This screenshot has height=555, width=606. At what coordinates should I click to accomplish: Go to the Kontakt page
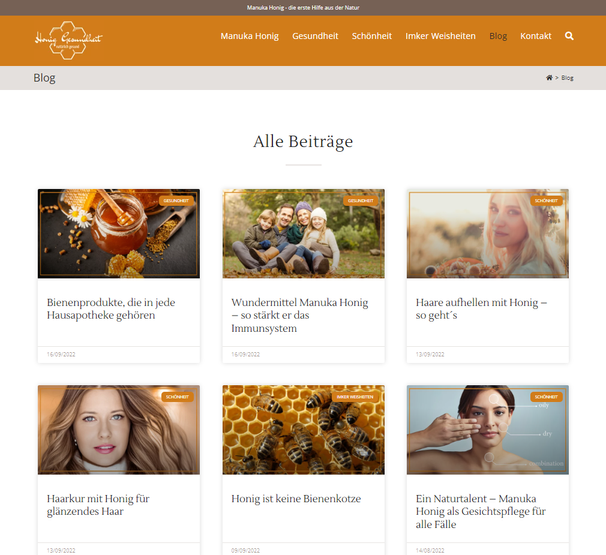pyautogui.click(x=535, y=36)
